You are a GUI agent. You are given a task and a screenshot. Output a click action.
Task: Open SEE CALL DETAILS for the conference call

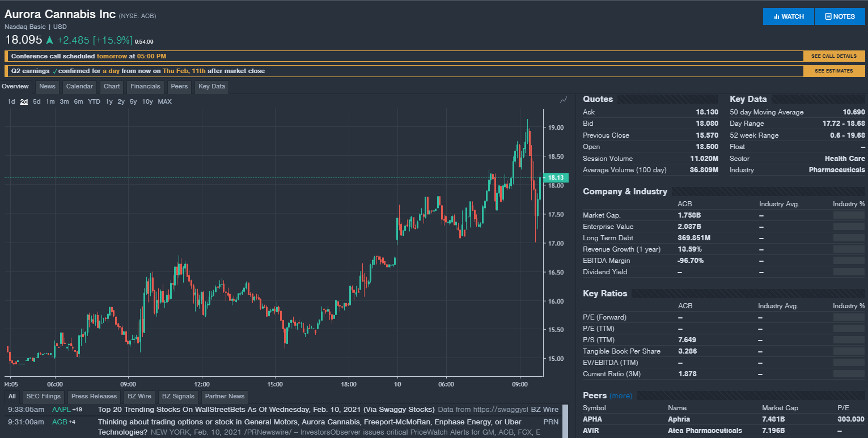point(833,56)
